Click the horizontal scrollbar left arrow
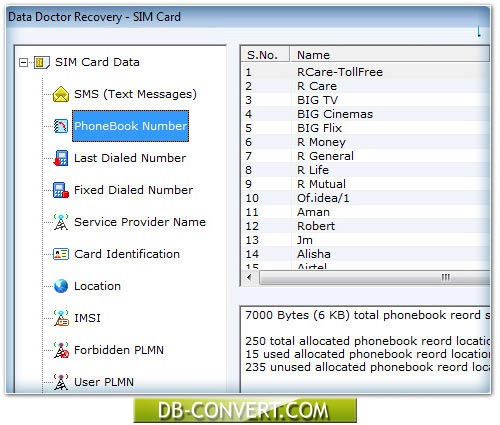 249,277
